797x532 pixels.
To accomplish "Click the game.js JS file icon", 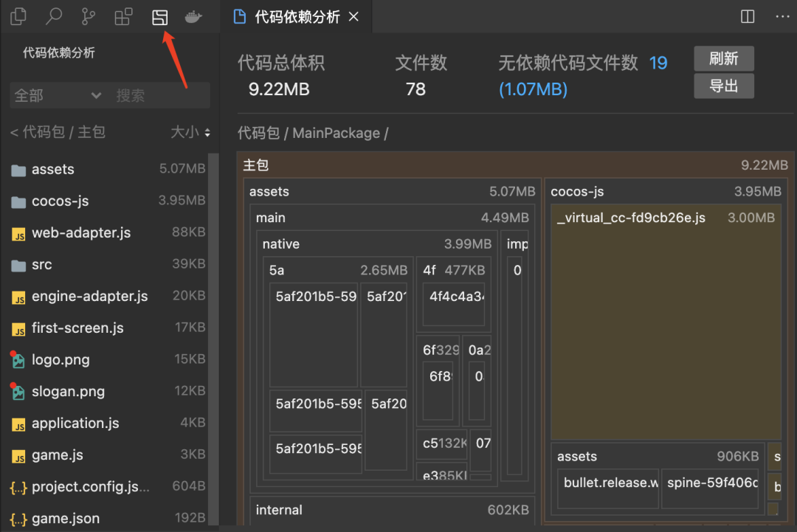I will [x=18, y=456].
